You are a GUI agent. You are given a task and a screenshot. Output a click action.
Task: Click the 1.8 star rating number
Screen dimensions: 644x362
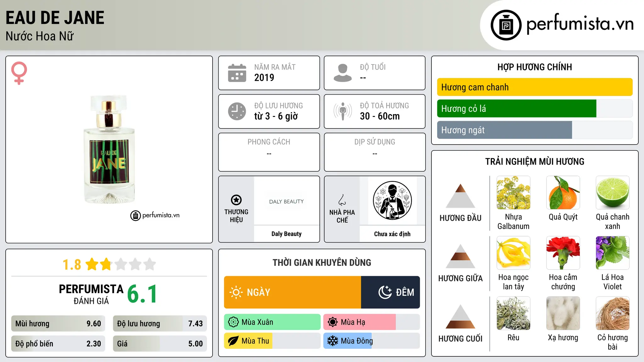tap(72, 265)
